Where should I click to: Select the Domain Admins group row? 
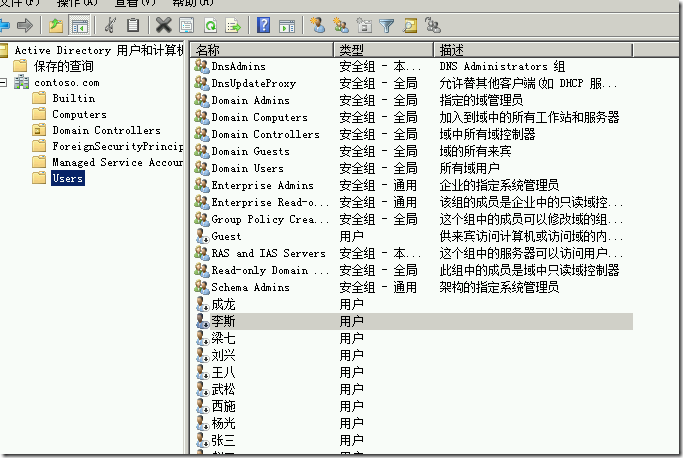(x=413, y=100)
